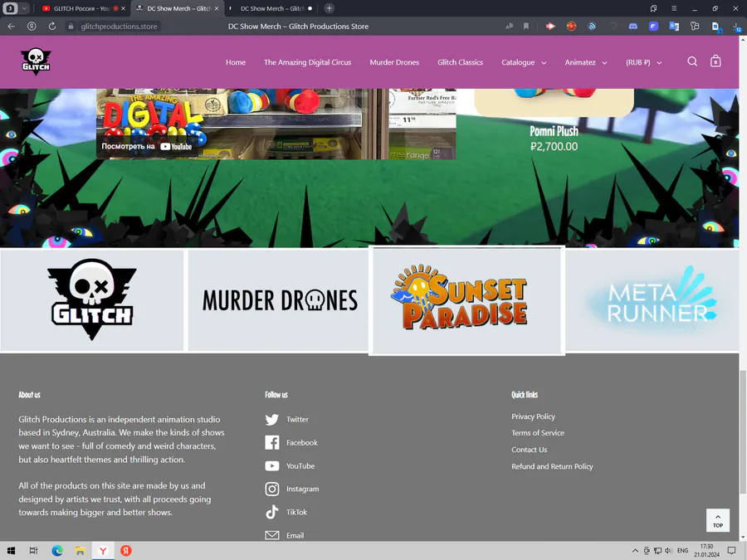Open the RUB currency selector

click(x=643, y=62)
